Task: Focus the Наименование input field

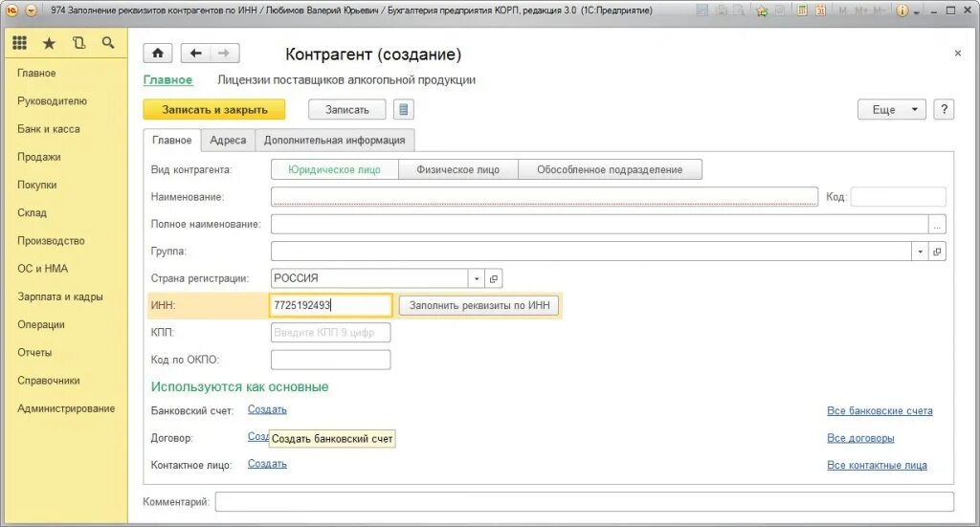Action: (545, 197)
